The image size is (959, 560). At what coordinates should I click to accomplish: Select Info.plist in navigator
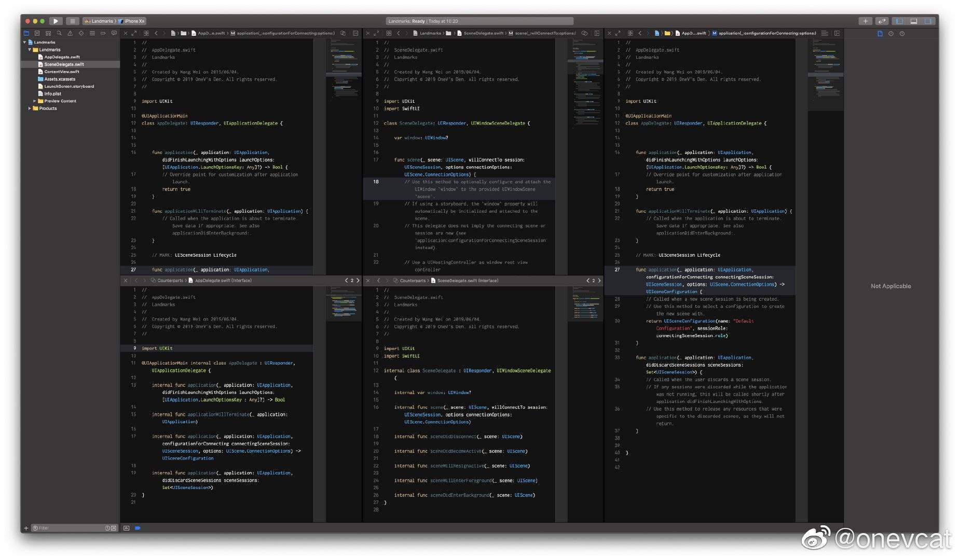click(x=52, y=94)
